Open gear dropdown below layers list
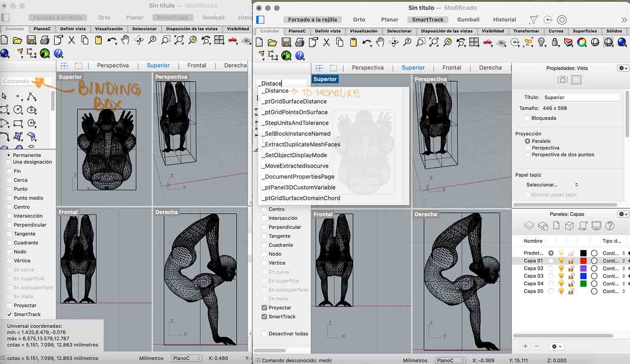Viewport: 630px width, 364px height. [556, 346]
